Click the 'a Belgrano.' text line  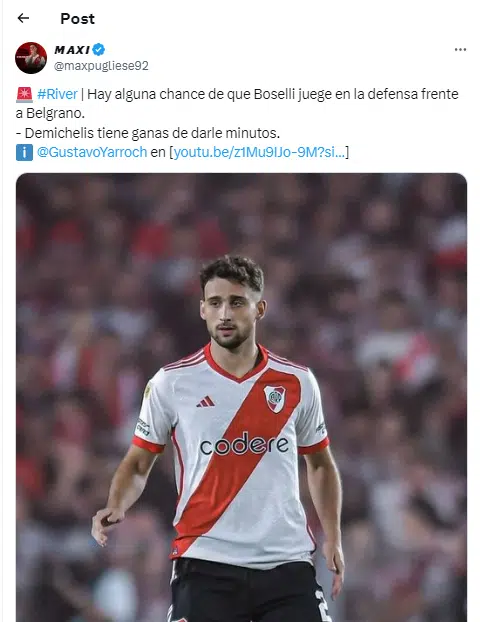pos(50,114)
